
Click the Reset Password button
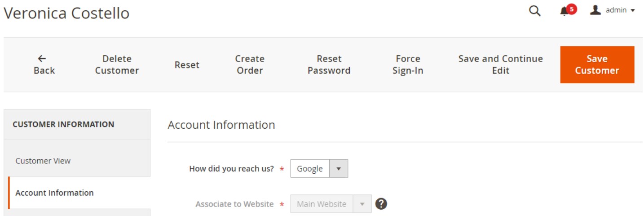pyautogui.click(x=329, y=64)
